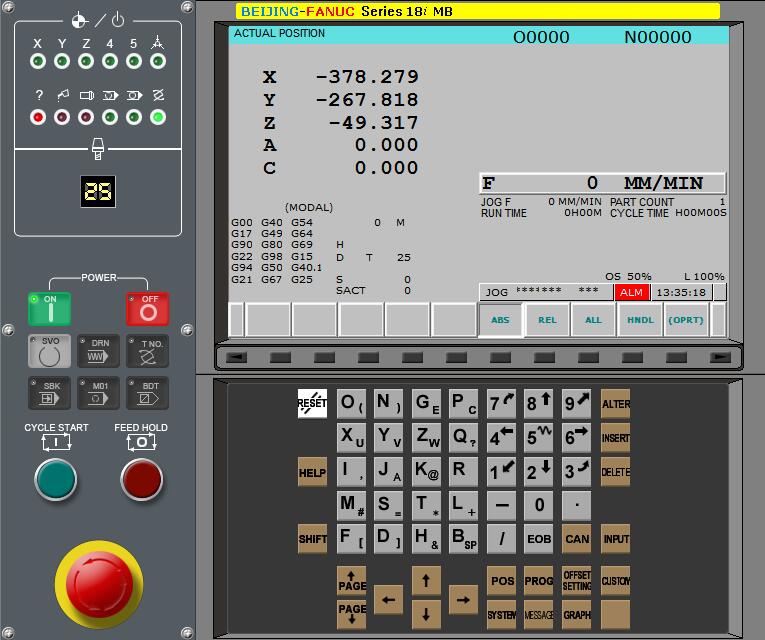Toggle the DRN dry run switch
Image resolution: width=765 pixels, height=640 pixels.
coord(99,351)
